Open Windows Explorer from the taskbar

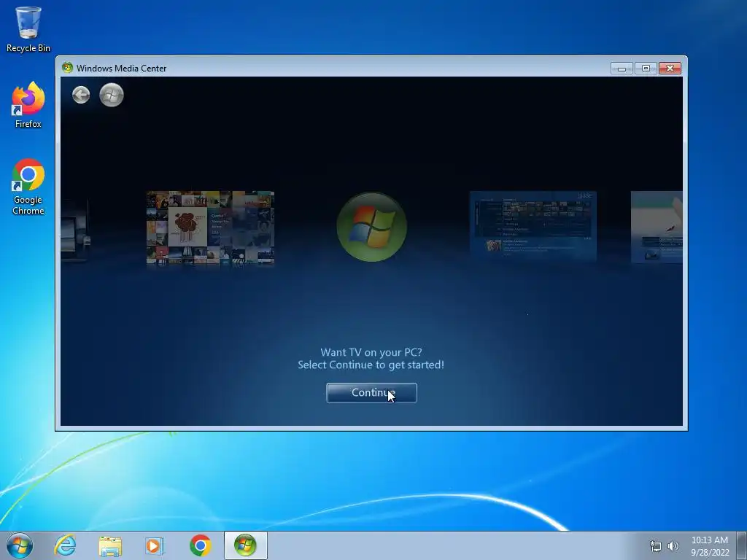110,546
